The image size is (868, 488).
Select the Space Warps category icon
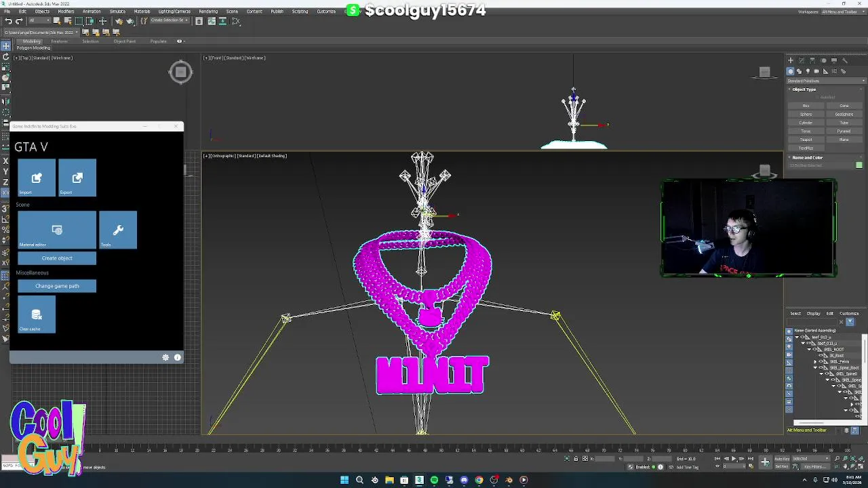tap(834, 71)
